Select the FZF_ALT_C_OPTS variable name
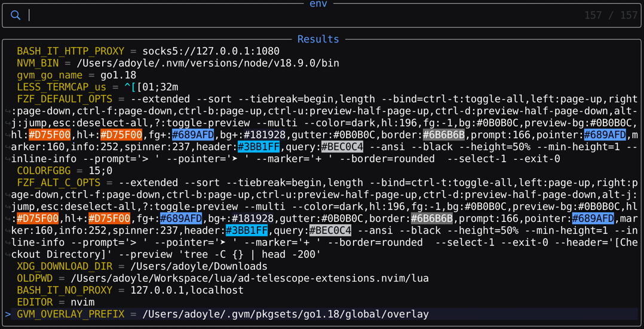This screenshot has height=329, width=644. coord(59,183)
